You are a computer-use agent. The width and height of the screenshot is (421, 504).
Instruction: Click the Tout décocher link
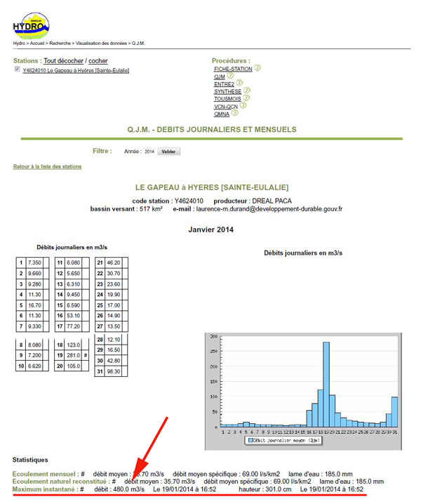pyautogui.click(x=64, y=61)
